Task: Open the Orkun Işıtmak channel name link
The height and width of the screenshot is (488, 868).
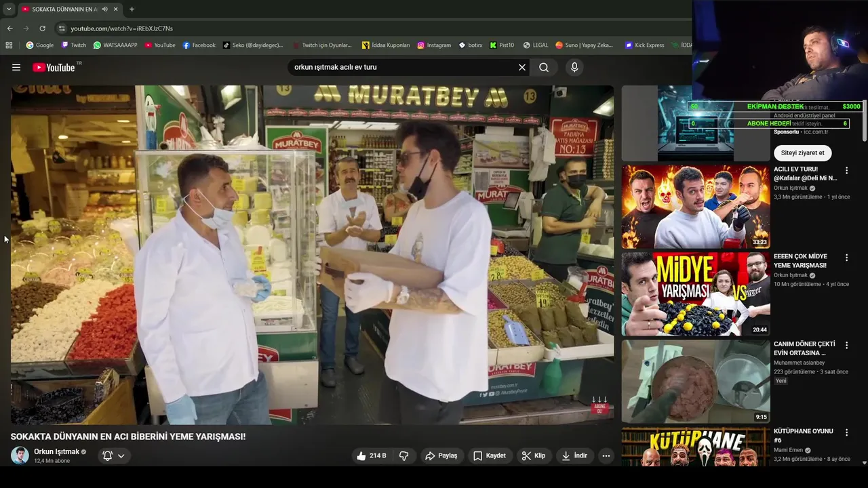Action: 56,451
